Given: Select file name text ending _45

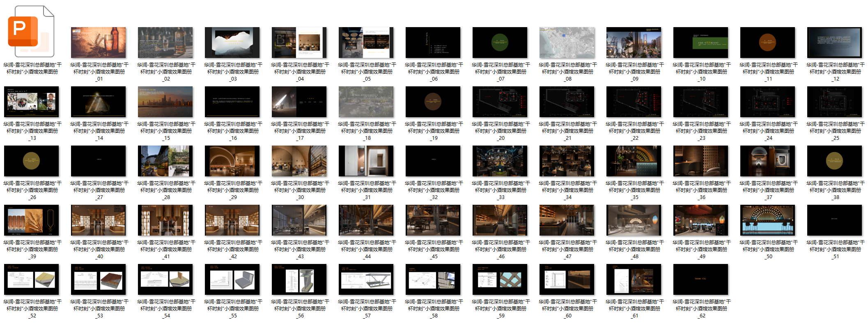Looking at the screenshot, I should tap(434, 249).
